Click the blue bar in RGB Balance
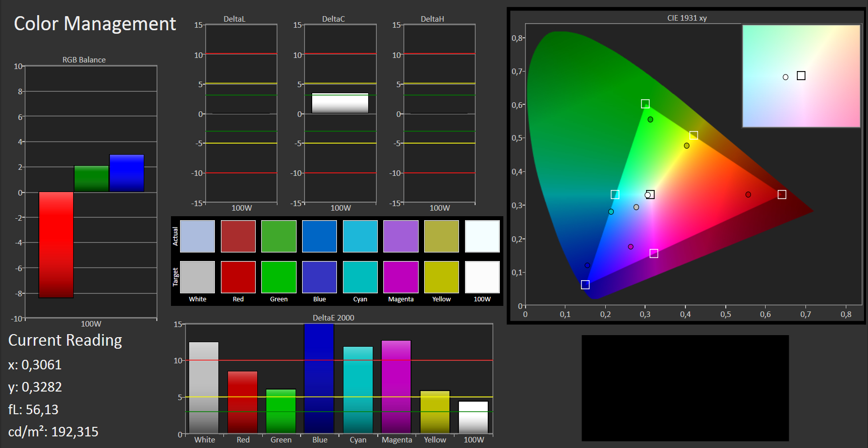Image resolution: width=868 pixels, height=448 pixels. [x=127, y=173]
